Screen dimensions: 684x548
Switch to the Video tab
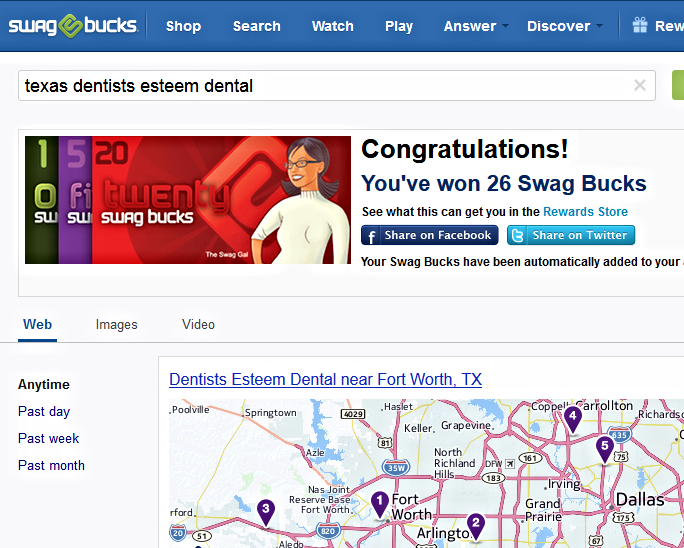click(198, 325)
